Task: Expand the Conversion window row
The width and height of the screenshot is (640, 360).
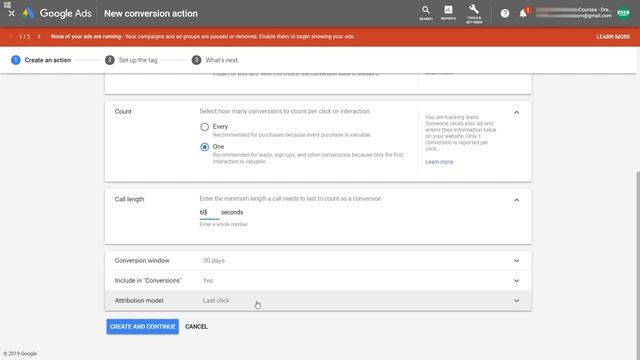Action: pos(318,260)
